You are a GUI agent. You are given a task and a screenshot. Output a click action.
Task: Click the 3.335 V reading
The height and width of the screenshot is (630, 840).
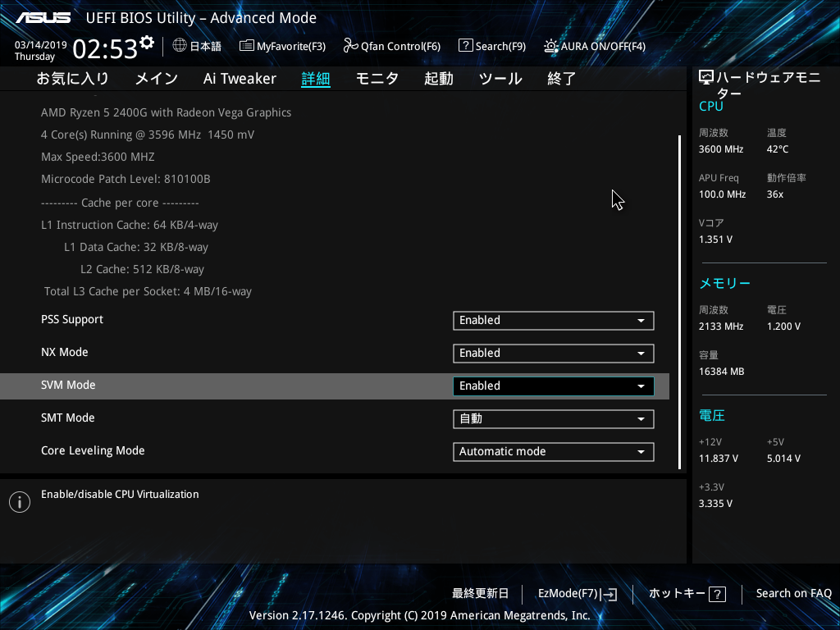tap(715, 504)
